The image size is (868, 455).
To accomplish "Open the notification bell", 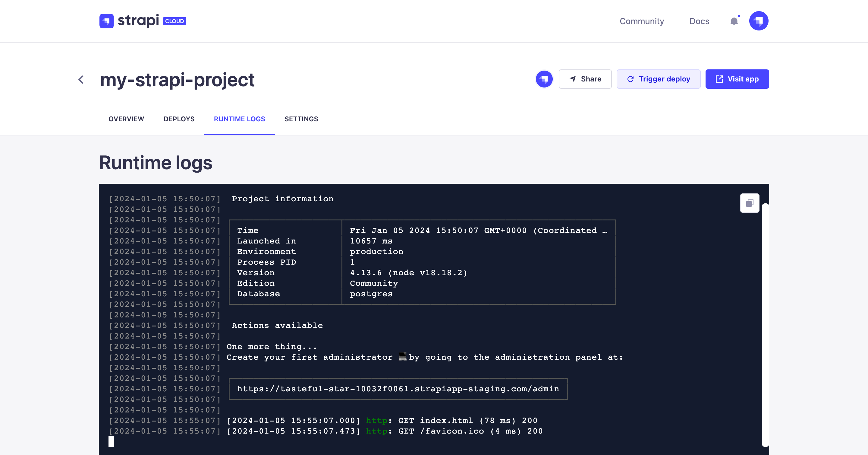I will (x=733, y=21).
